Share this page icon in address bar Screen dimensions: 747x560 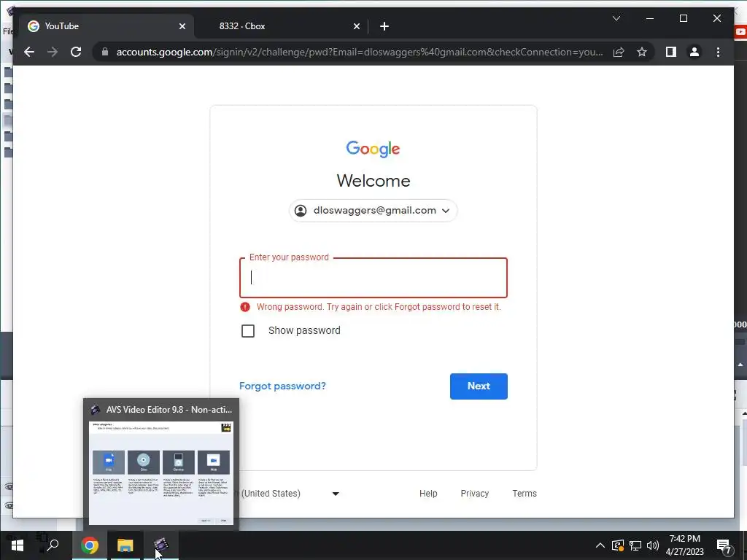click(x=619, y=52)
